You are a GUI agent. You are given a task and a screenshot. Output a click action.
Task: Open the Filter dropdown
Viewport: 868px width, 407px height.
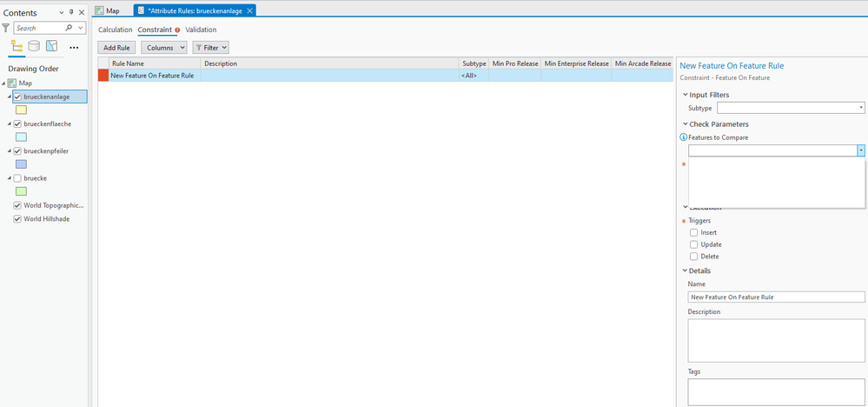click(211, 48)
